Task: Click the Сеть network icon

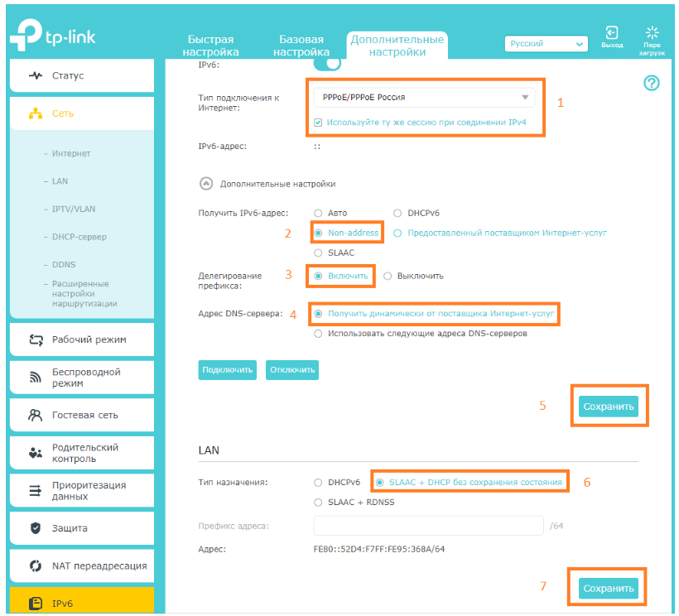Action: 36,113
